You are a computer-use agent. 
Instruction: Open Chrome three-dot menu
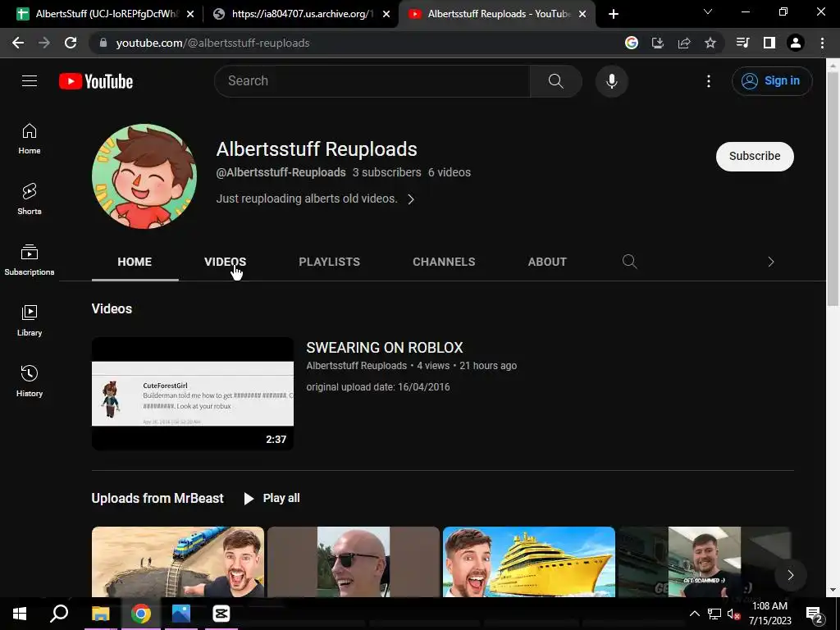[x=822, y=43]
